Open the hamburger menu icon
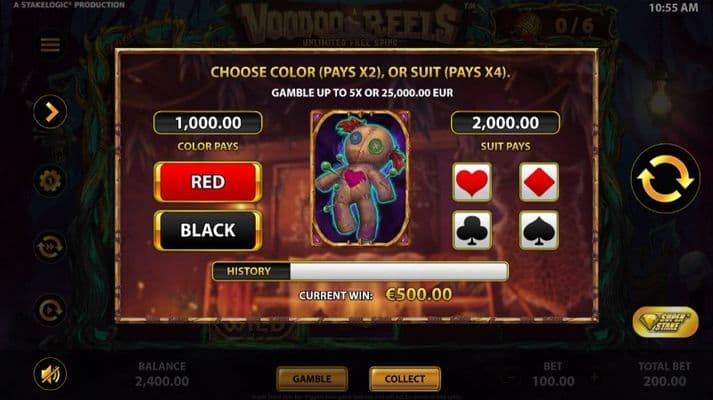This screenshot has height=400, width=713. [50, 45]
